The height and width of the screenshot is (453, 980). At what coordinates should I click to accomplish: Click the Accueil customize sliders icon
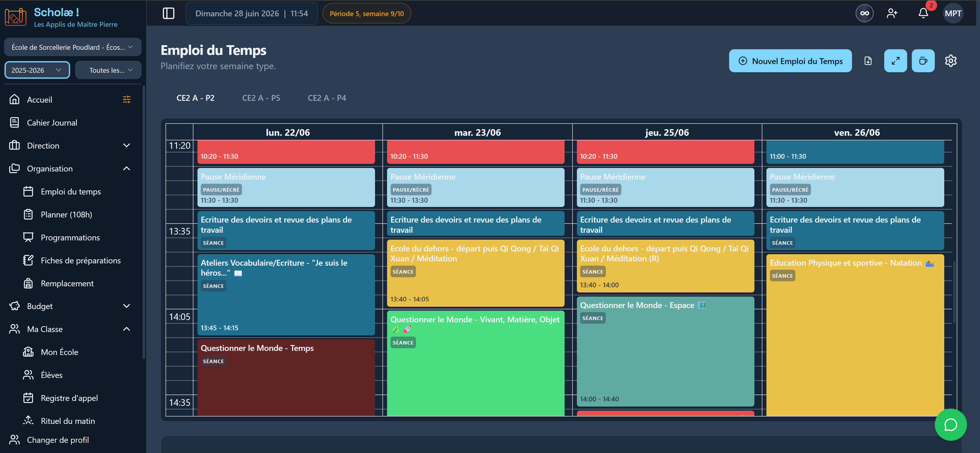coord(127,100)
